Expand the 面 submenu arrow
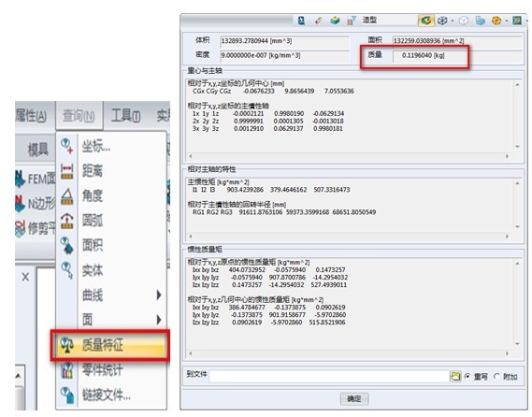Image resolution: width=532 pixels, height=417 pixels. pyautogui.click(x=159, y=320)
